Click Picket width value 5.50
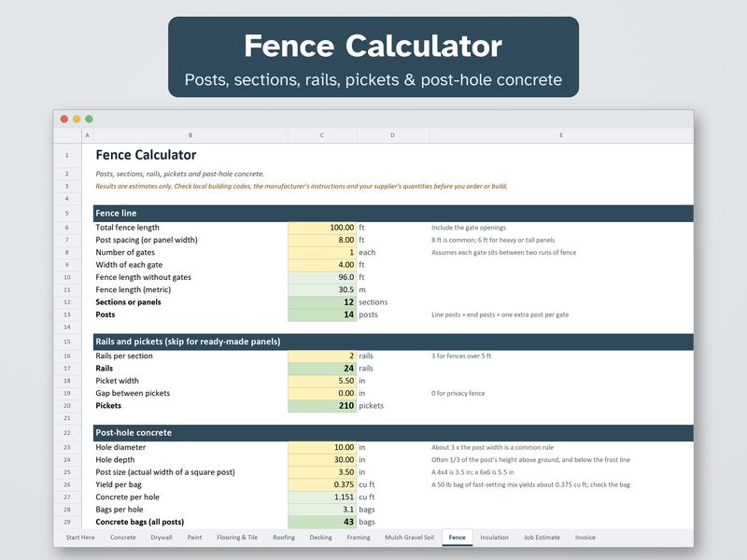The image size is (747, 560). coord(322,381)
